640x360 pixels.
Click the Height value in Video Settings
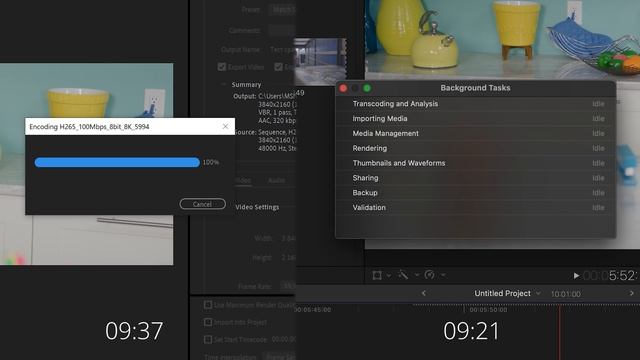coord(288,258)
